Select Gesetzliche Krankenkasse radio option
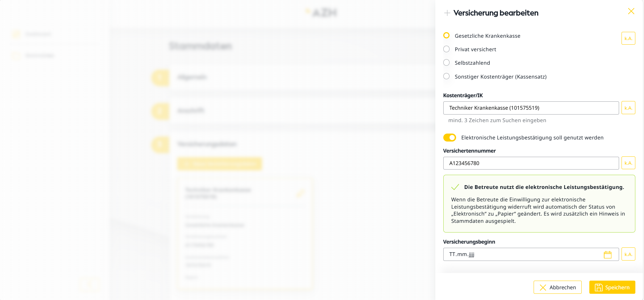644x300 pixels. click(446, 36)
